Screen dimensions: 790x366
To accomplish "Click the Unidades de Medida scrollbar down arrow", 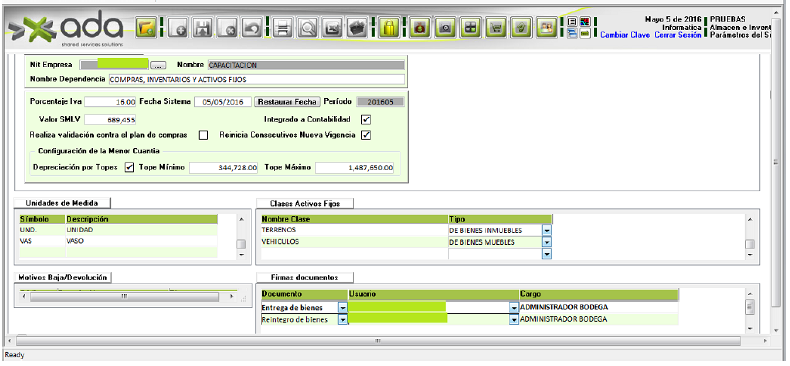I will [241, 256].
